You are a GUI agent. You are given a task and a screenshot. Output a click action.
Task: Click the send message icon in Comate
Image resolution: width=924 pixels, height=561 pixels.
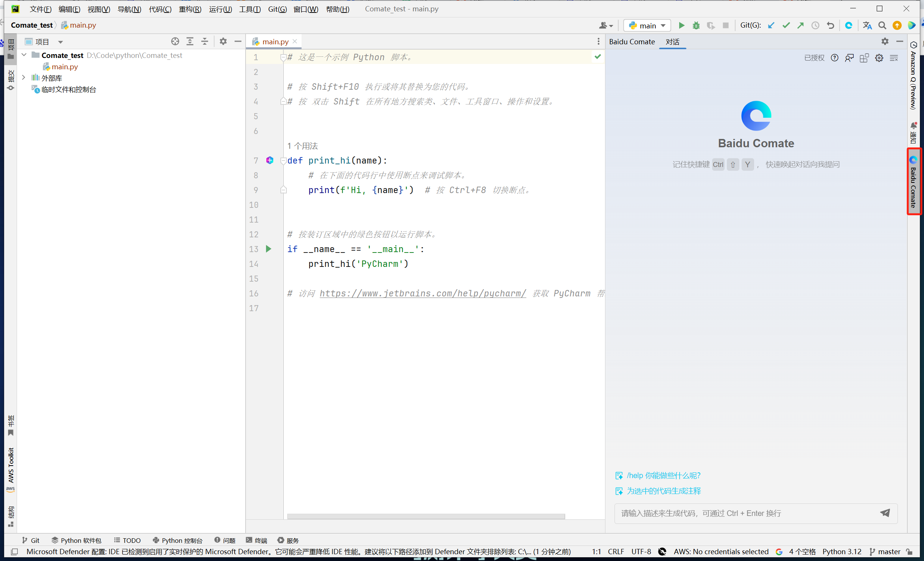[885, 513]
